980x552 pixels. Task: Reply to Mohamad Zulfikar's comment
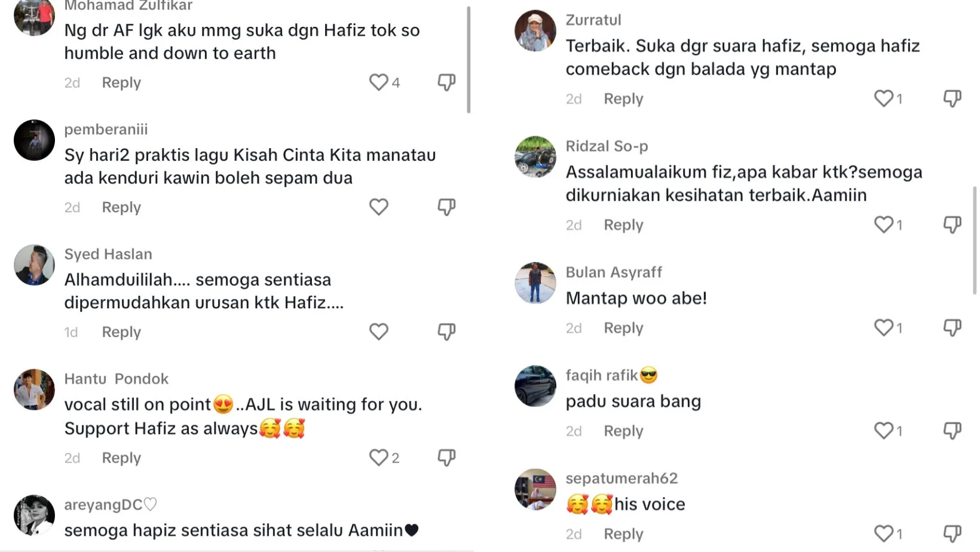click(x=121, y=82)
